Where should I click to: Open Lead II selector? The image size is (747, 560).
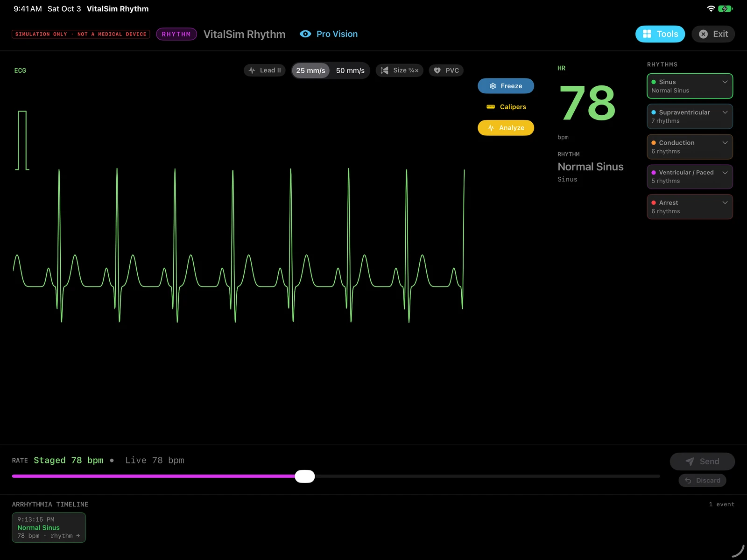click(265, 70)
